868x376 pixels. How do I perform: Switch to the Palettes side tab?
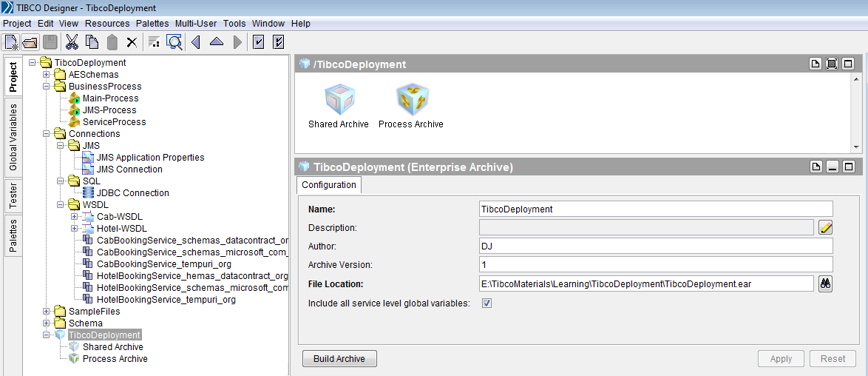coord(13,235)
